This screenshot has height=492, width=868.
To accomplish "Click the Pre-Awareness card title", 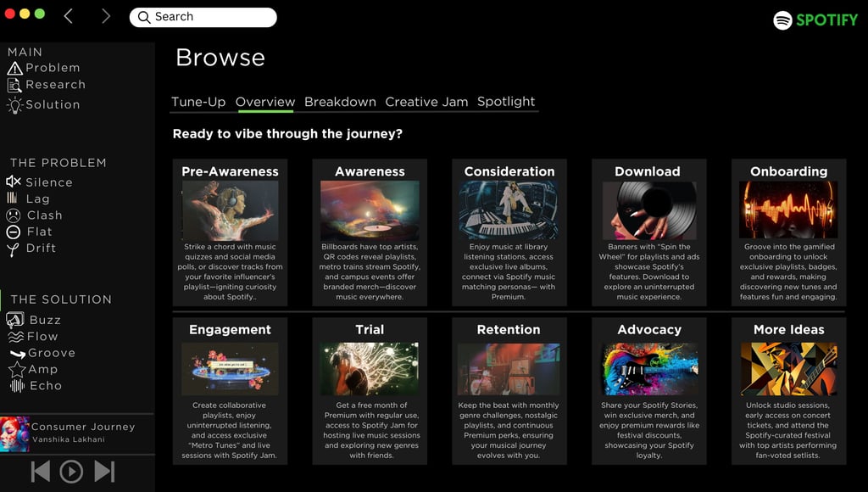I will (230, 171).
